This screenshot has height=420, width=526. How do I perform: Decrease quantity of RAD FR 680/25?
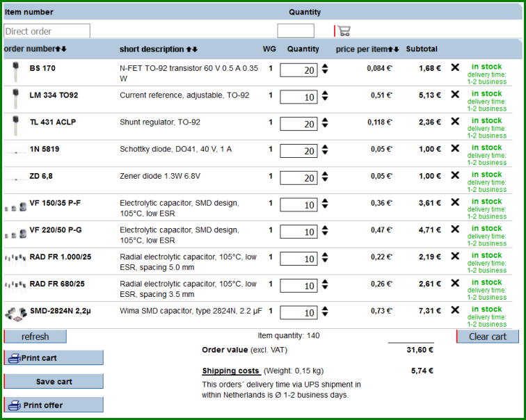[325, 287]
